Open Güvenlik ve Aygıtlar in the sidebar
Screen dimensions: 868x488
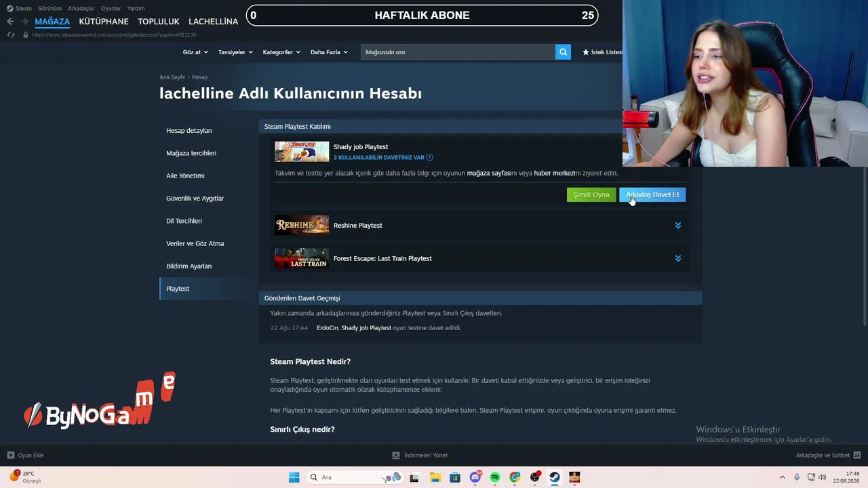pos(195,199)
